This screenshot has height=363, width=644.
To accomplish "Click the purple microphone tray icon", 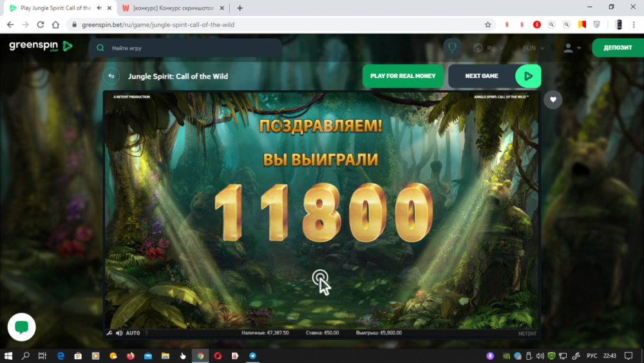I will coord(490,356).
